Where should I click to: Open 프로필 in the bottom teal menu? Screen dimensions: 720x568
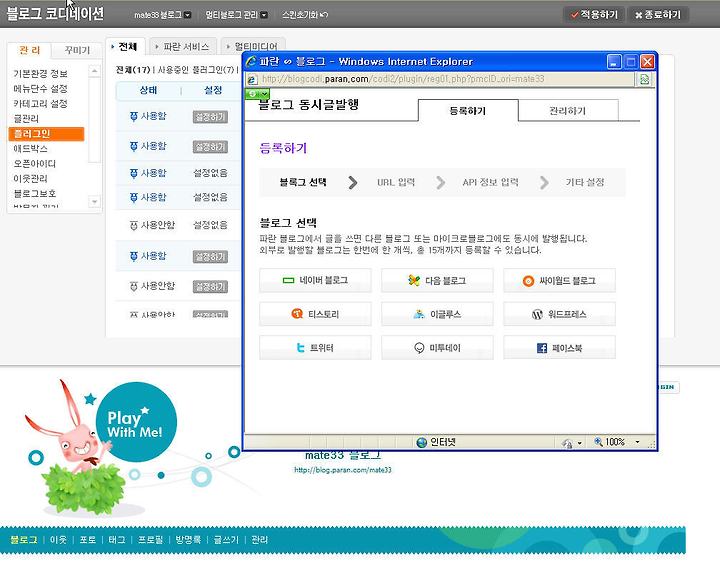point(151,540)
